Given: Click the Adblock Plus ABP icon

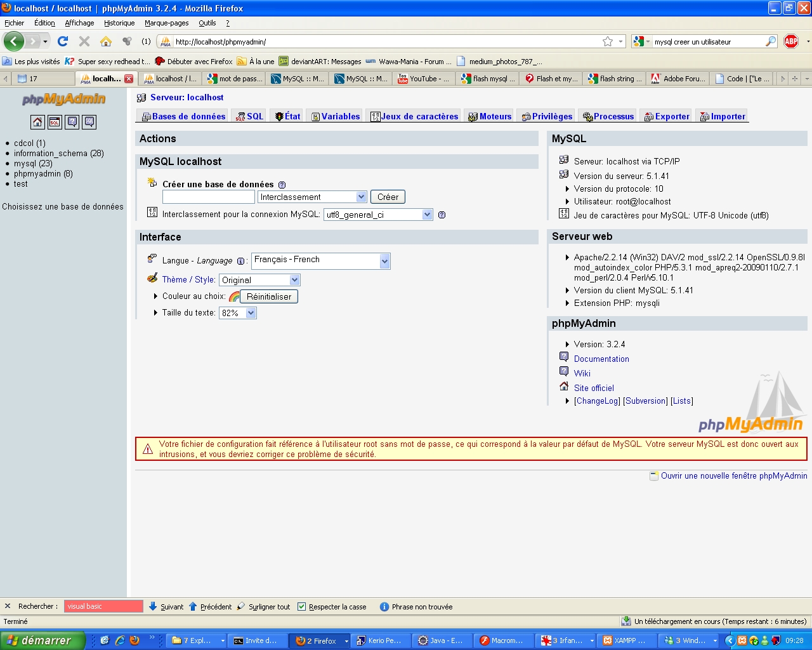Looking at the screenshot, I should 790,41.
